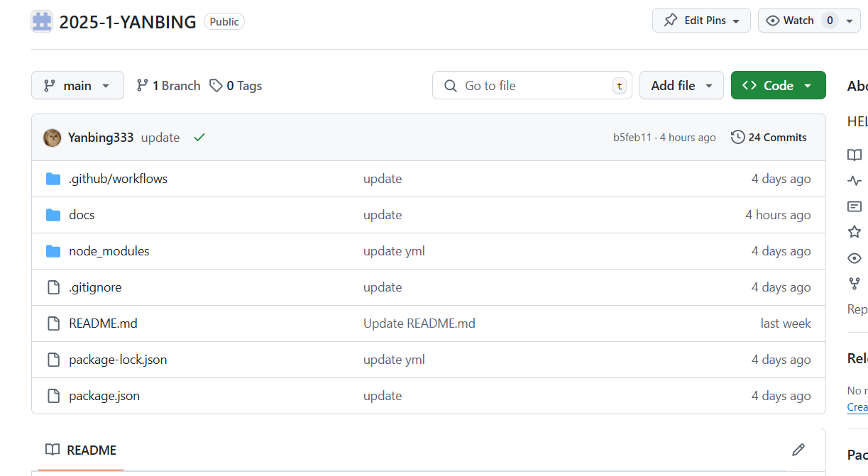Open the Edit Pins dropdown
The height and width of the screenshot is (476, 868).
click(x=701, y=21)
